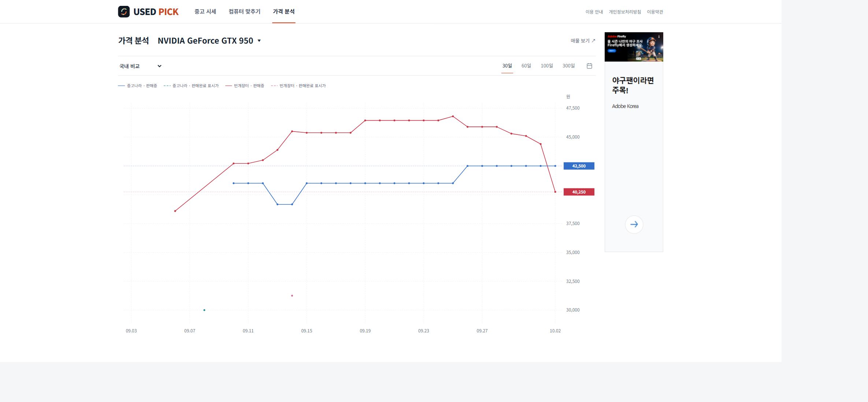This screenshot has height=402, width=868.
Task: Click the red 40,250 price marker
Action: tap(579, 192)
